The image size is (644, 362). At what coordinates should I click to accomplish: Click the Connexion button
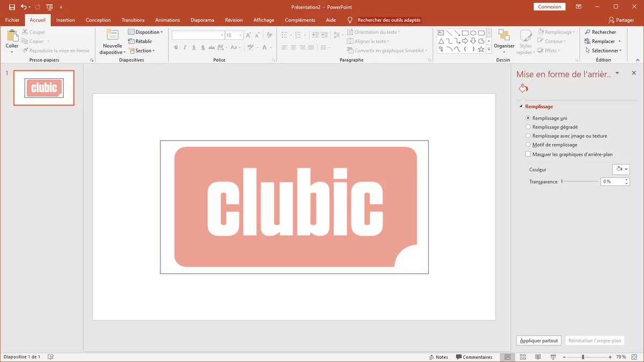click(550, 7)
